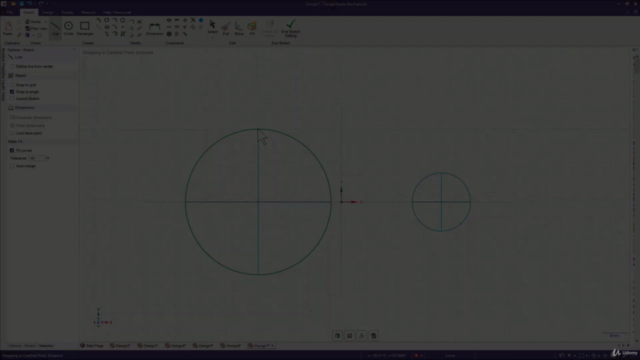The width and height of the screenshot is (640, 360).
Task: Collapse the Mesh Fit section
Action: (41, 141)
